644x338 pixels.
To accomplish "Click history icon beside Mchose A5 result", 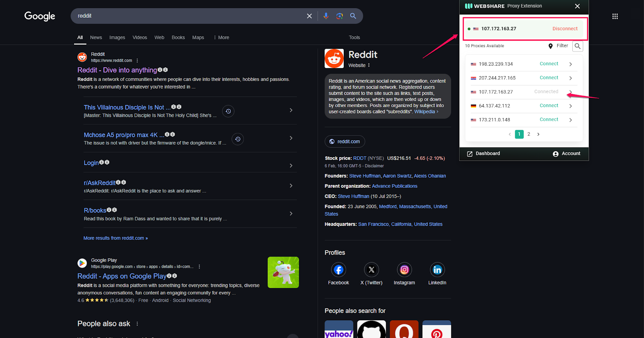I will (x=238, y=139).
